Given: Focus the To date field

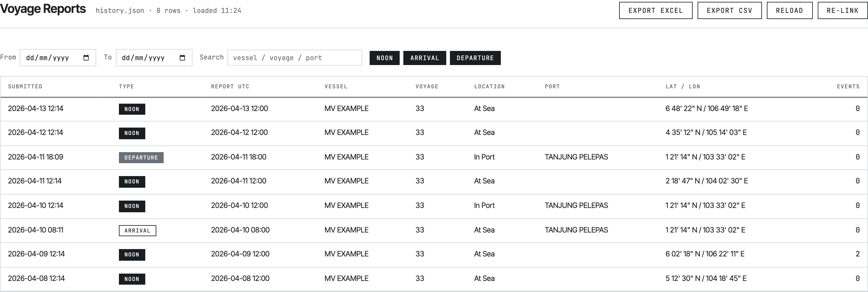Looking at the screenshot, I should coord(154,58).
